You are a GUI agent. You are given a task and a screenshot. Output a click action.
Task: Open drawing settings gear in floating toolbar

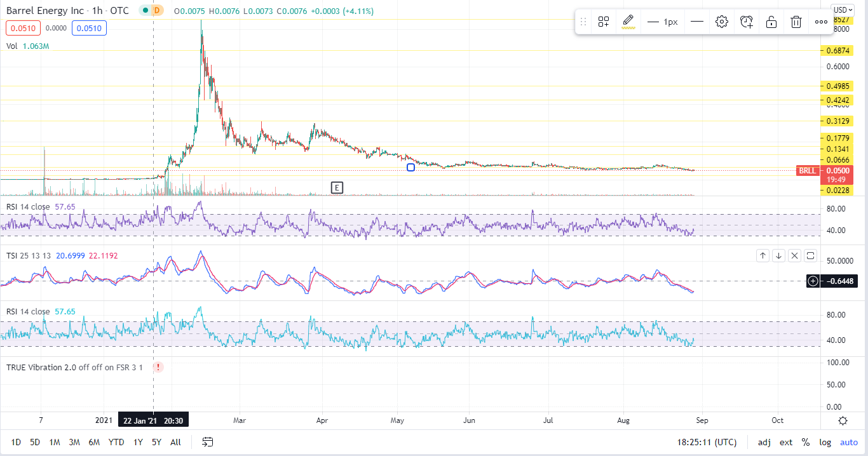tap(721, 22)
